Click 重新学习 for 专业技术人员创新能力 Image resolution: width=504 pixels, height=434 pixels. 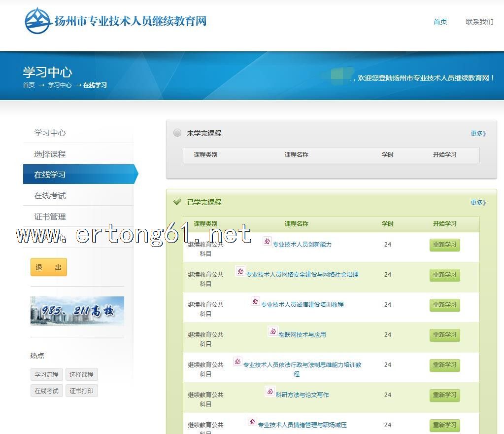pos(444,245)
